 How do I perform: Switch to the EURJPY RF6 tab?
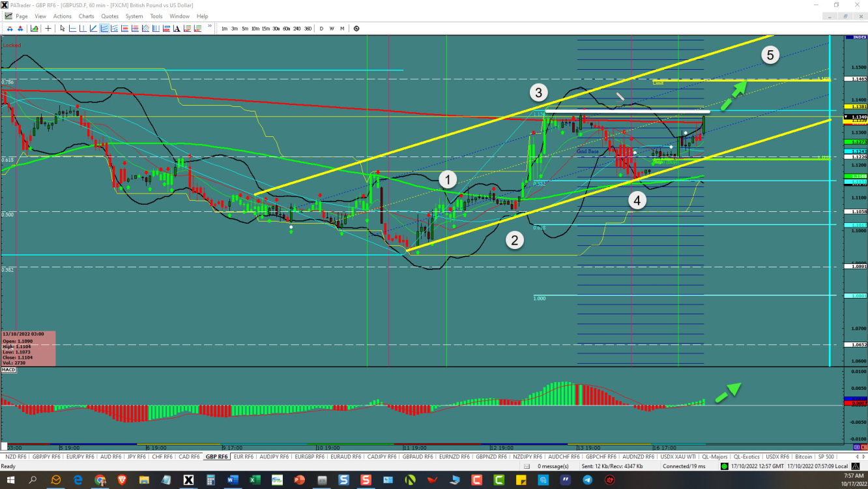(x=80, y=456)
